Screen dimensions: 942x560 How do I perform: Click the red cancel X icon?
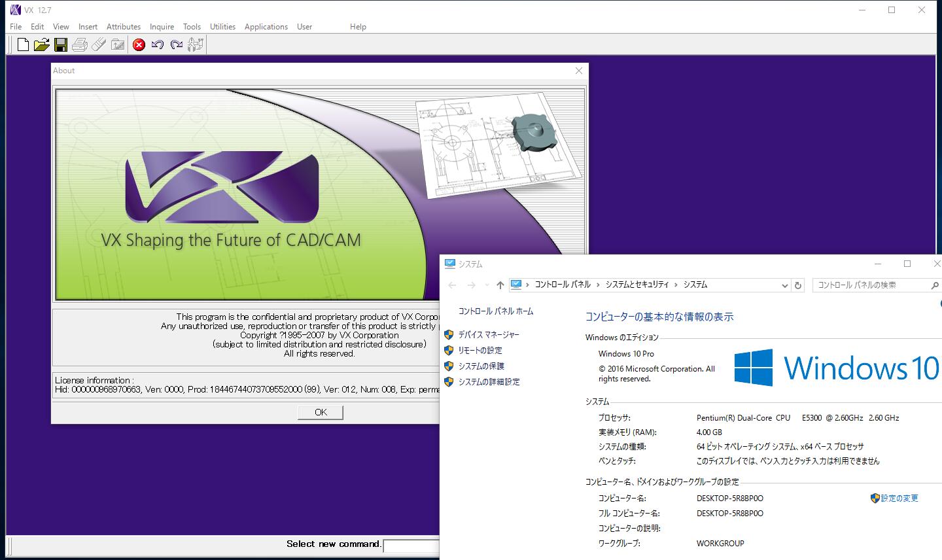pyautogui.click(x=139, y=44)
